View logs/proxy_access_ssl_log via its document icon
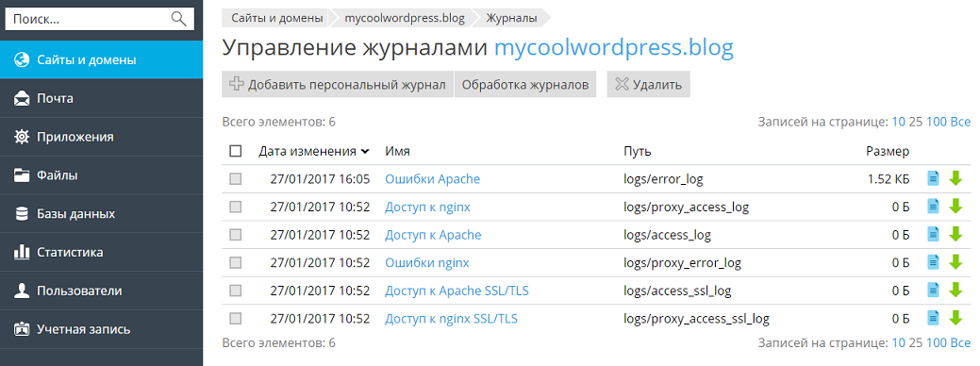Screen dimensions: 980x366 pyautogui.click(x=933, y=319)
